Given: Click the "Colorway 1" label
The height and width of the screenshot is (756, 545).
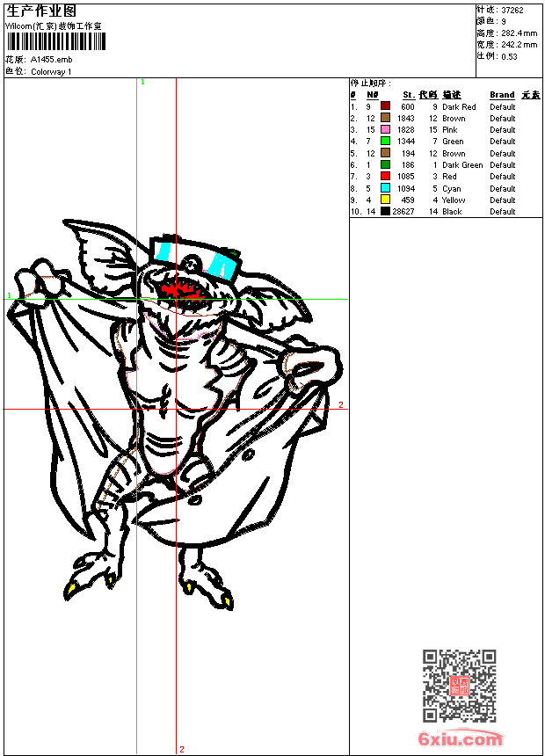Looking at the screenshot, I should tap(51, 72).
